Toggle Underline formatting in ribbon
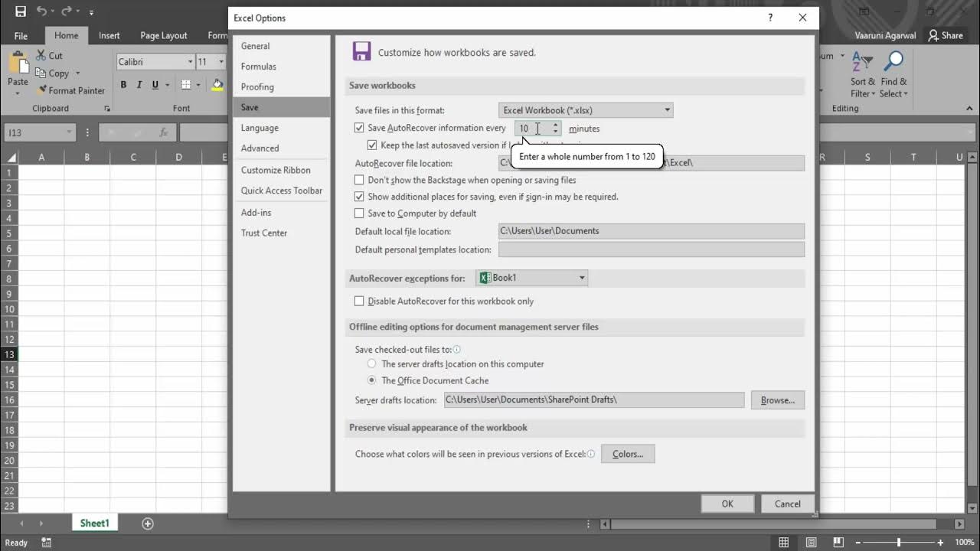Viewport: 980px width, 551px height. [x=155, y=85]
